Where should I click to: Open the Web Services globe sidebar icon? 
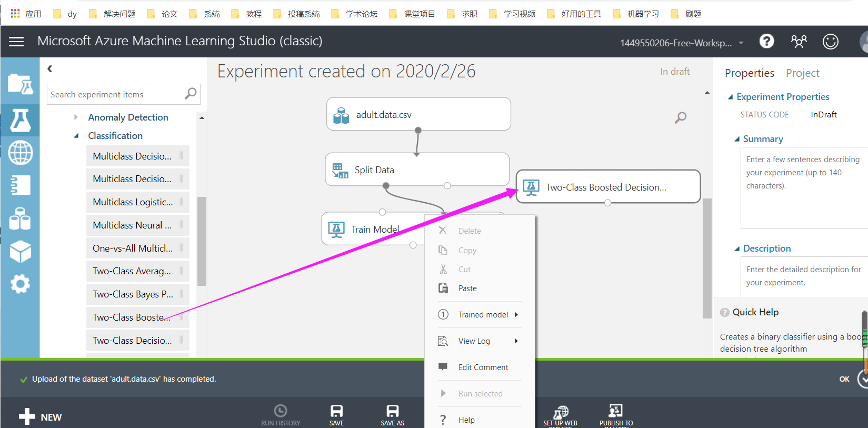20,153
